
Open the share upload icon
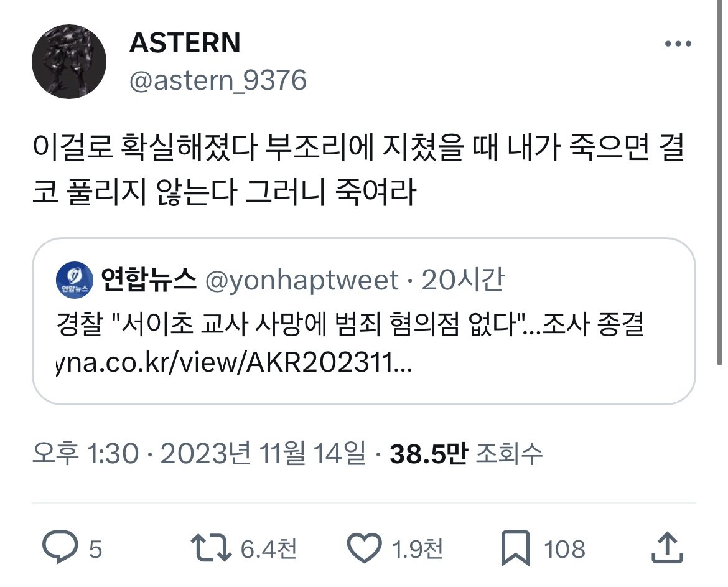(x=667, y=548)
